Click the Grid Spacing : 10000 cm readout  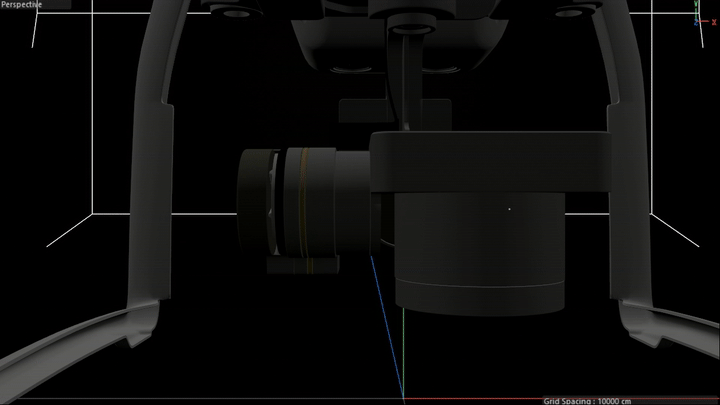point(587,401)
